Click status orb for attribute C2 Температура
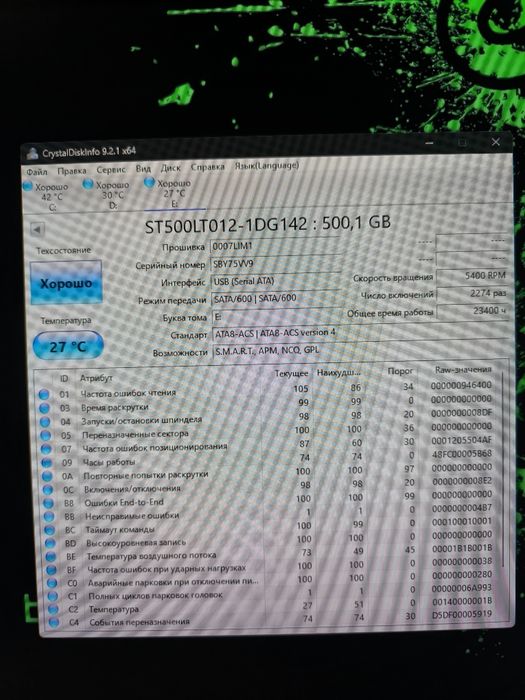 tap(53, 609)
